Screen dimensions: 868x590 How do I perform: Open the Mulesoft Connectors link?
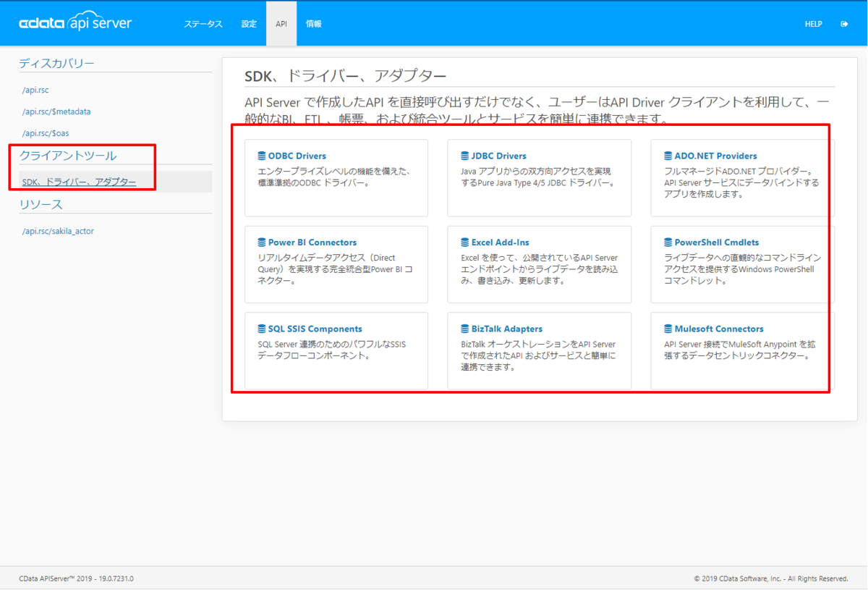click(x=719, y=329)
